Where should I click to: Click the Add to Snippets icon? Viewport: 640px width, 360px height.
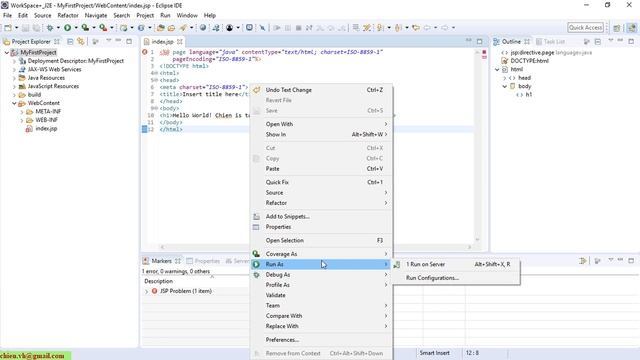point(256,217)
